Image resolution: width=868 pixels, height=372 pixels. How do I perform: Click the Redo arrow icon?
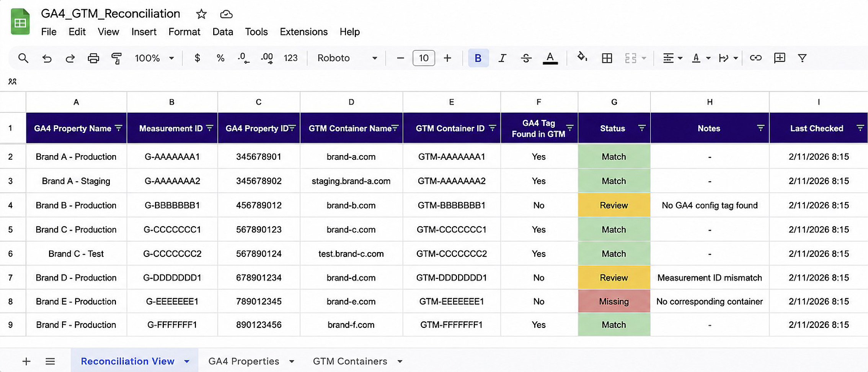pyautogui.click(x=70, y=58)
